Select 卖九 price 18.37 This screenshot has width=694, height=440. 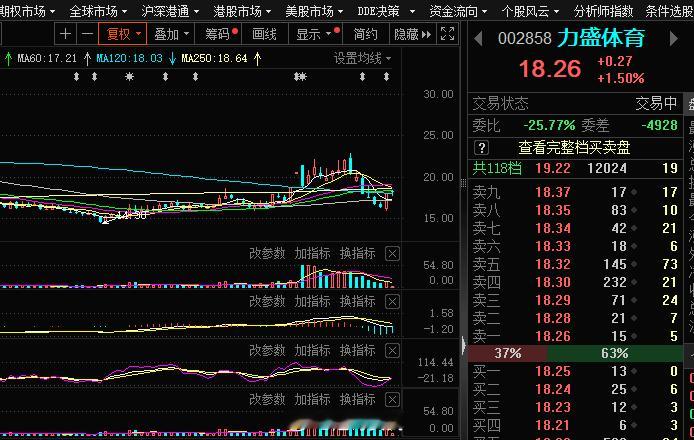pyautogui.click(x=553, y=192)
